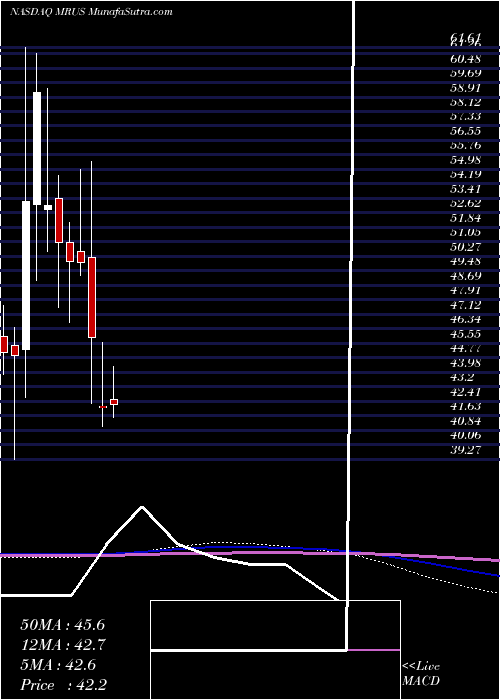Click the 47.12 price axis label

[465, 305]
